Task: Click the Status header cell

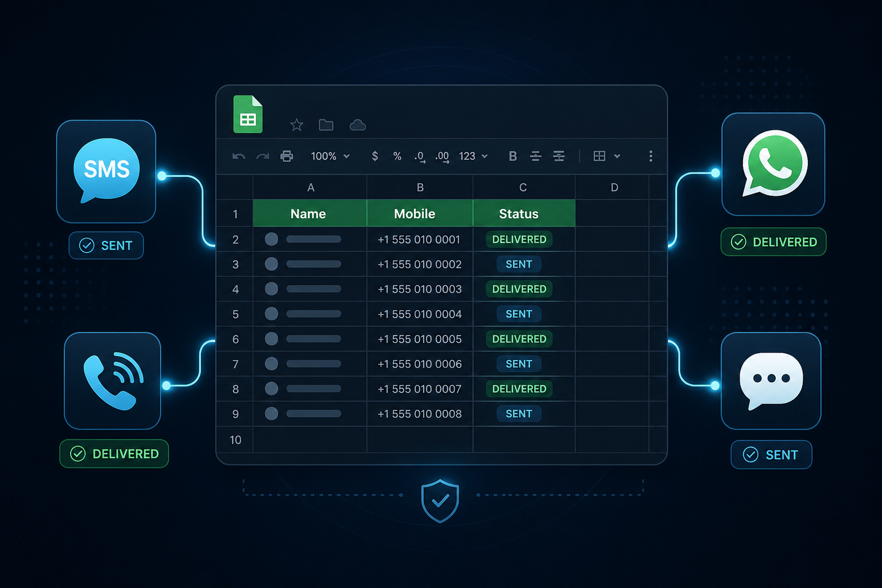Action: (524, 214)
